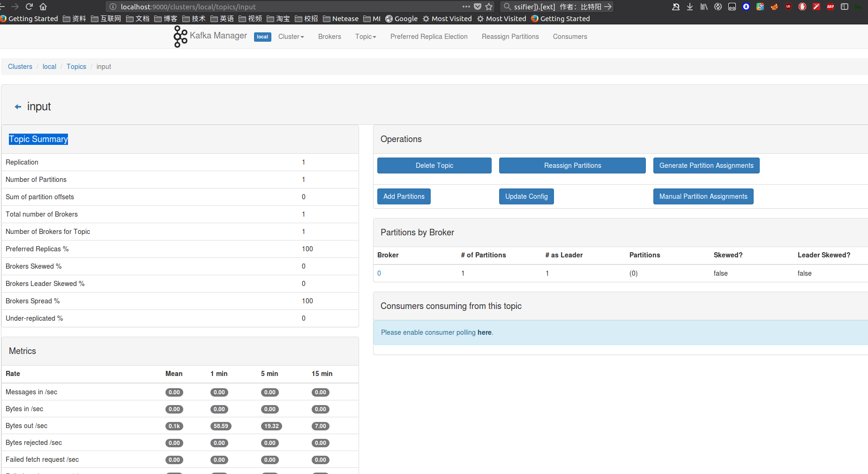Open the 文档 bookmarks folder
The image size is (868, 474).
138,19
